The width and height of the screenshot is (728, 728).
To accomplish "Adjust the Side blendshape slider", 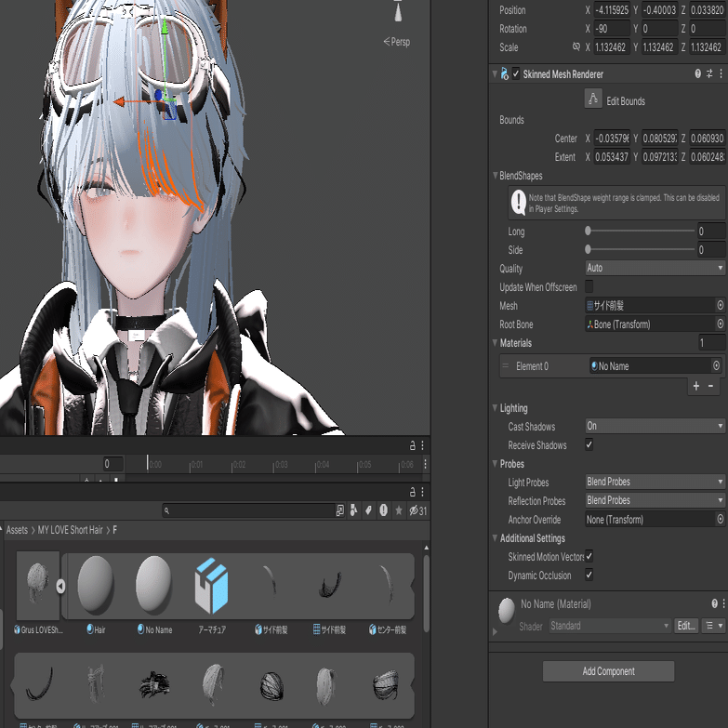I will click(x=641, y=249).
